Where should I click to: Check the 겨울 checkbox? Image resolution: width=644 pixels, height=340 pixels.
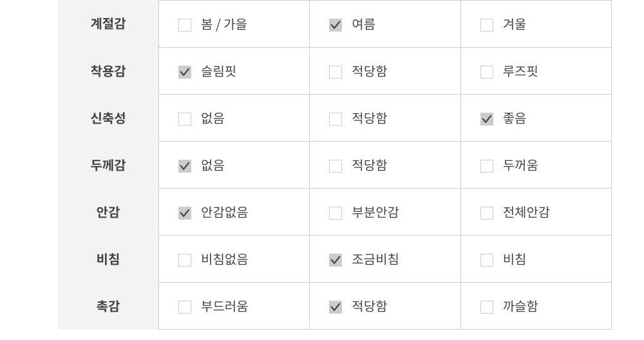(487, 25)
